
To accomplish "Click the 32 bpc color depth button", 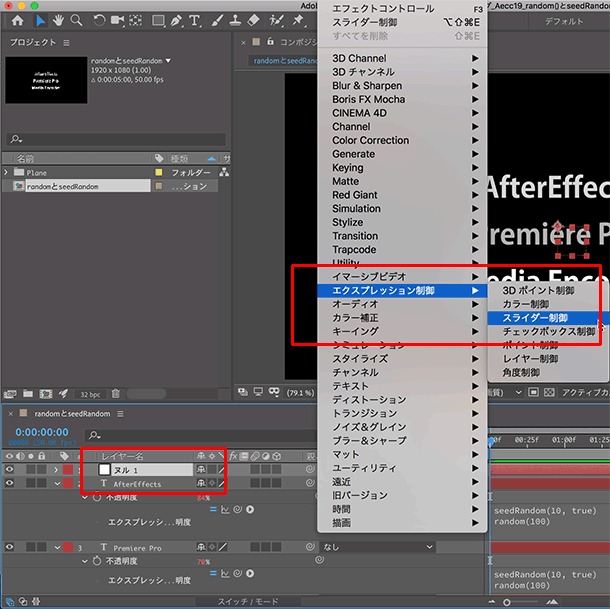I will click(90, 394).
